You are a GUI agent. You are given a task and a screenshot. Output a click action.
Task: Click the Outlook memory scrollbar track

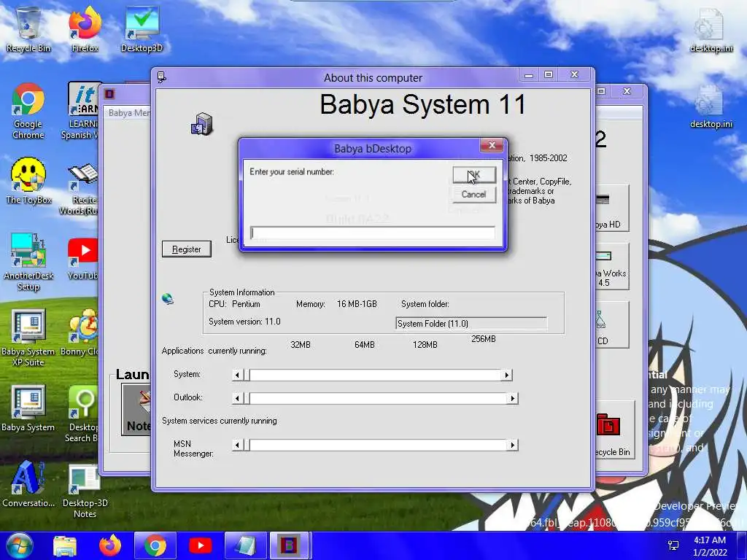[378, 398]
